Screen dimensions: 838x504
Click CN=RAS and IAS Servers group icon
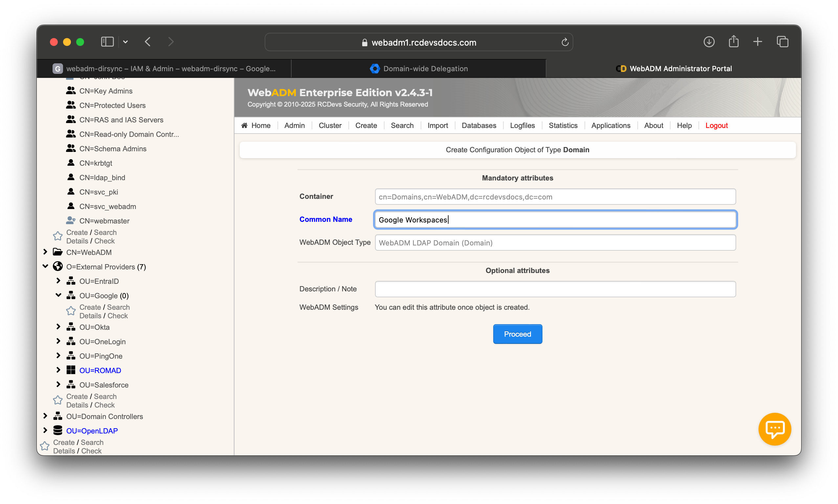tap(71, 119)
